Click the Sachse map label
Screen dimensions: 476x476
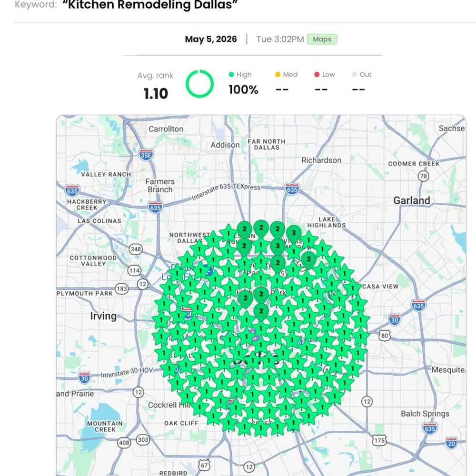coord(452,129)
